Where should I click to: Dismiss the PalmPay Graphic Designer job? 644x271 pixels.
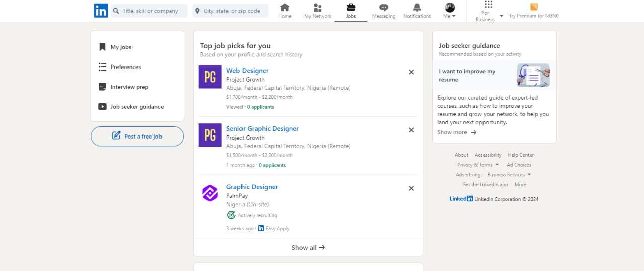[x=411, y=188]
